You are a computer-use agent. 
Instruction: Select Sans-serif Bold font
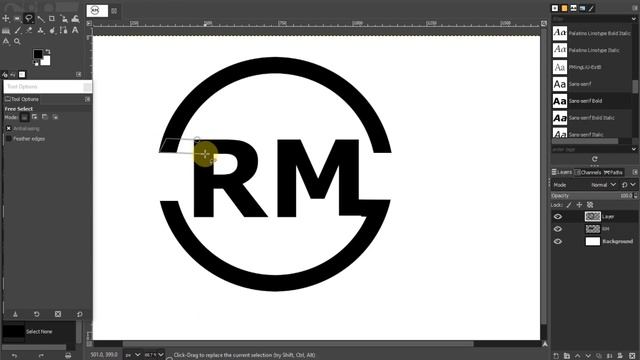coord(592,101)
